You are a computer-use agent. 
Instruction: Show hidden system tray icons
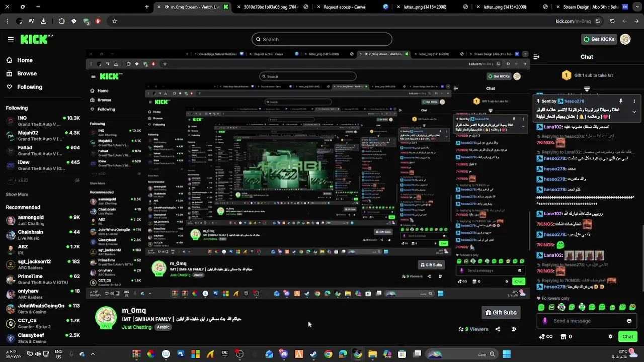tap(93, 354)
